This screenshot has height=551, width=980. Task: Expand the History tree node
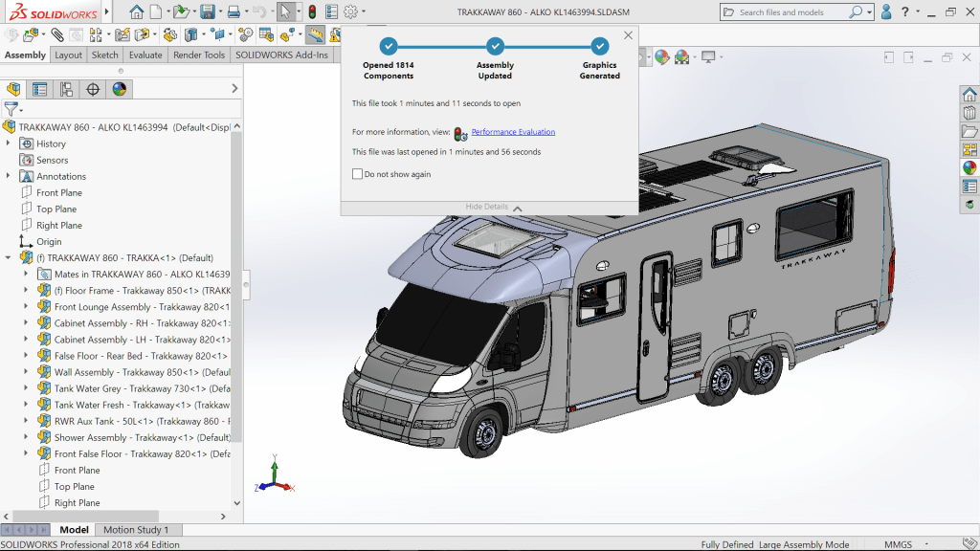9,143
